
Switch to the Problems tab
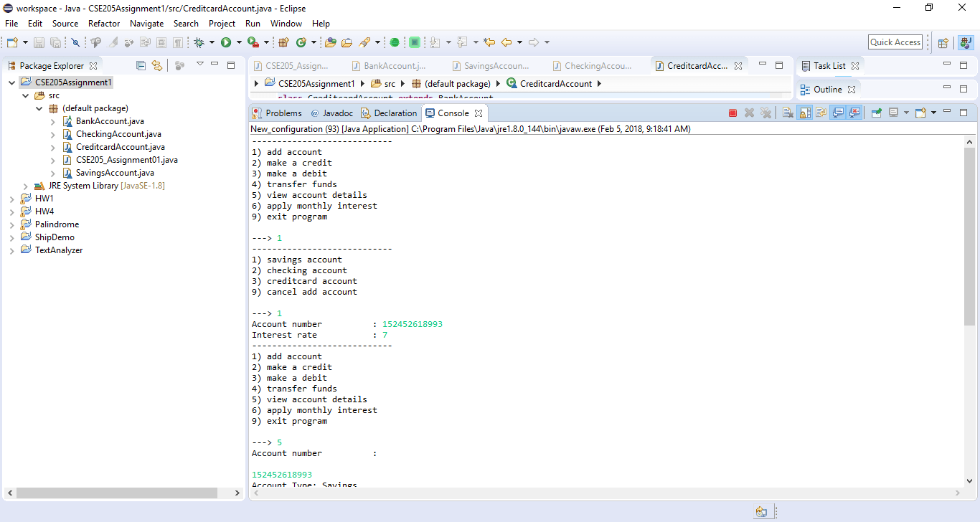(277, 113)
